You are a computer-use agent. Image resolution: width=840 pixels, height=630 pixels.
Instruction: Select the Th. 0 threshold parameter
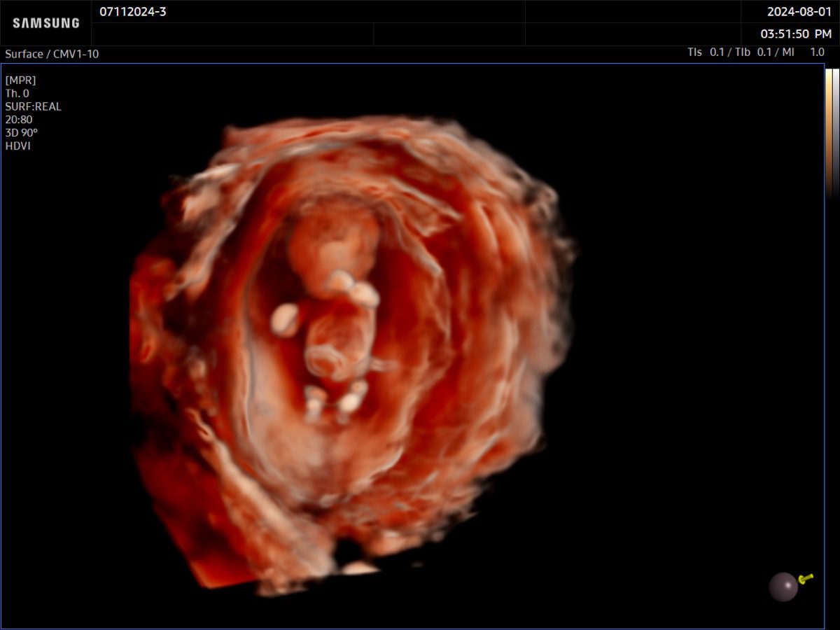pyautogui.click(x=17, y=93)
